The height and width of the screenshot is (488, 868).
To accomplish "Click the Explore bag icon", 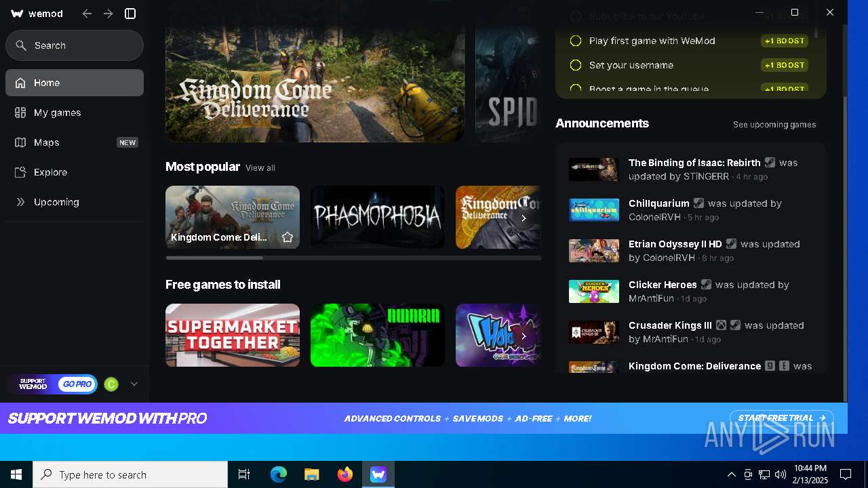I will coord(20,172).
